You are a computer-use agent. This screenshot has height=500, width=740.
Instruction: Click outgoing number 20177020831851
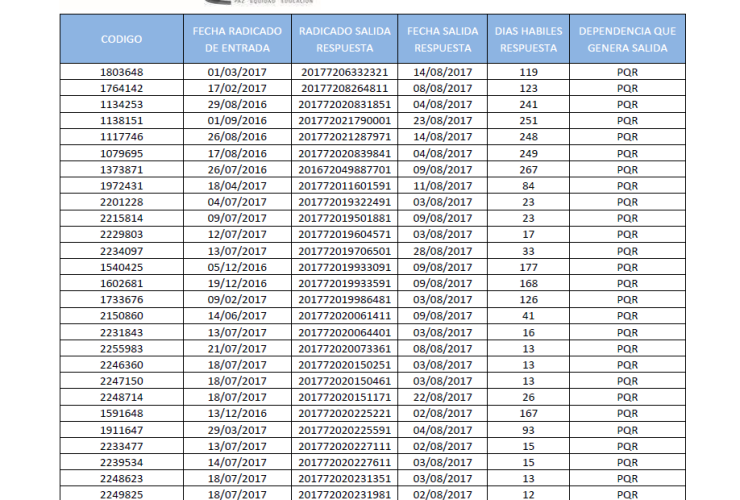click(345, 104)
